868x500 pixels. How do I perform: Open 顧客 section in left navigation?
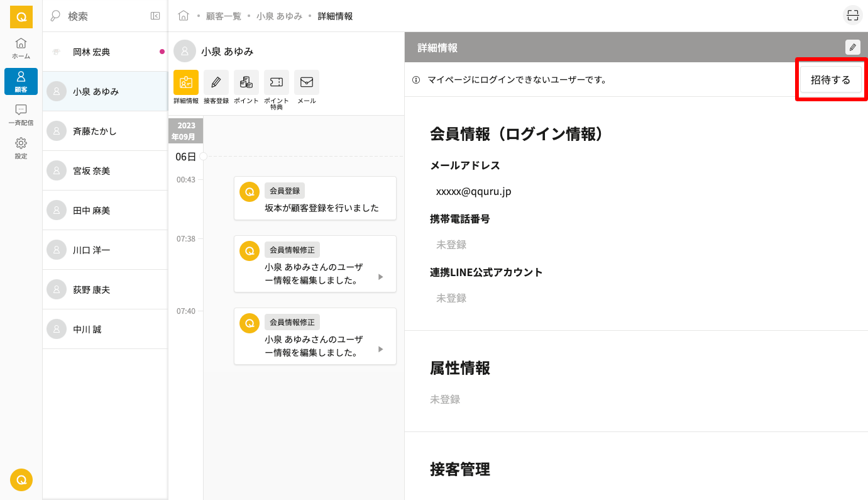coord(21,81)
